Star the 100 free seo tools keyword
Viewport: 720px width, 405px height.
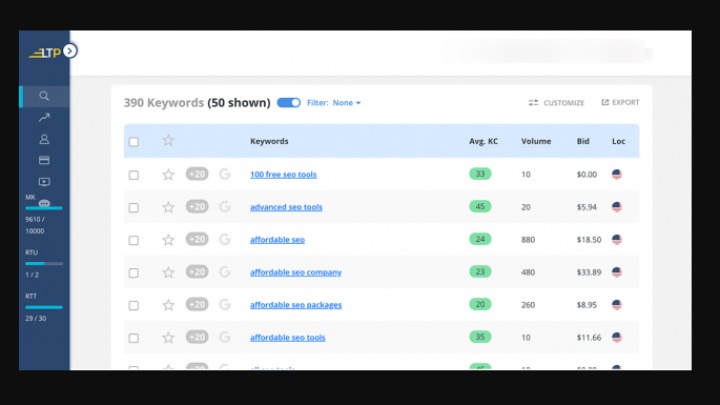point(169,174)
